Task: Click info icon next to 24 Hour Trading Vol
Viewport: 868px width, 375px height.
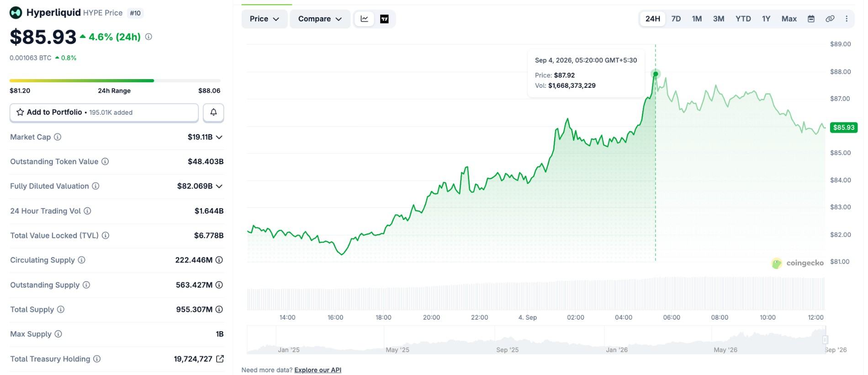Action: (87, 211)
